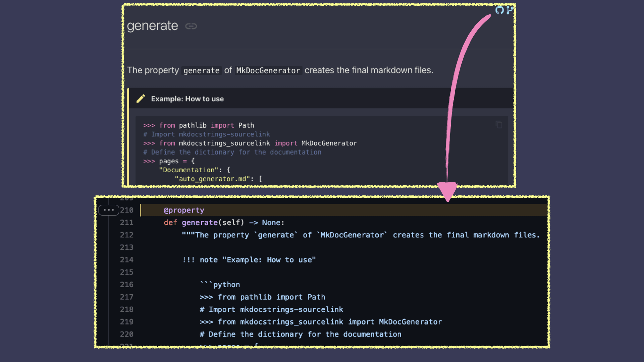Select line number 220

click(x=126, y=334)
